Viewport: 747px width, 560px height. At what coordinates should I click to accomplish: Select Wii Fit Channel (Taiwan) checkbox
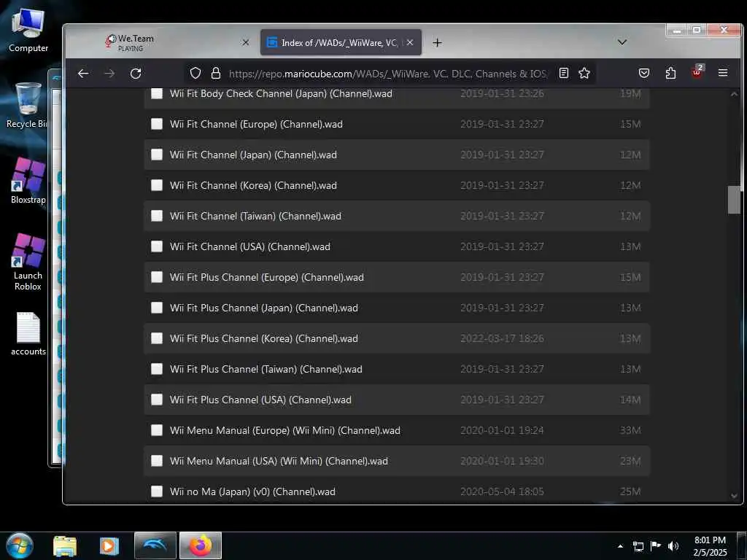click(x=157, y=216)
